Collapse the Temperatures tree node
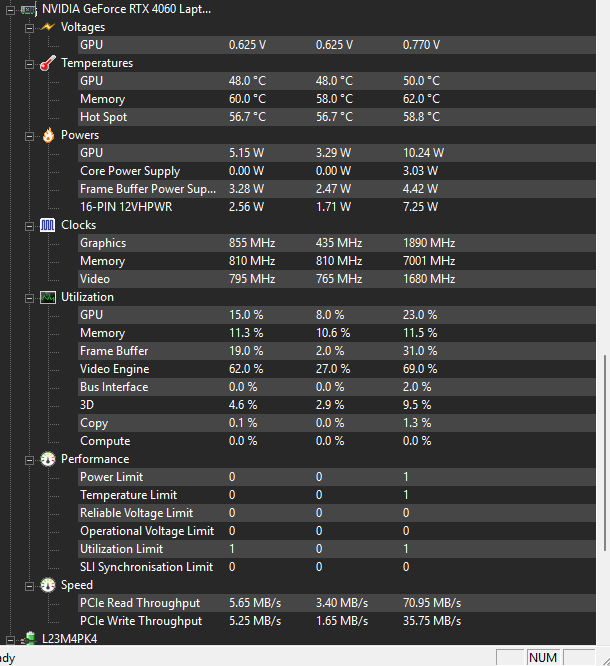Image resolution: width=610 pixels, height=666 pixels. point(29,63)
